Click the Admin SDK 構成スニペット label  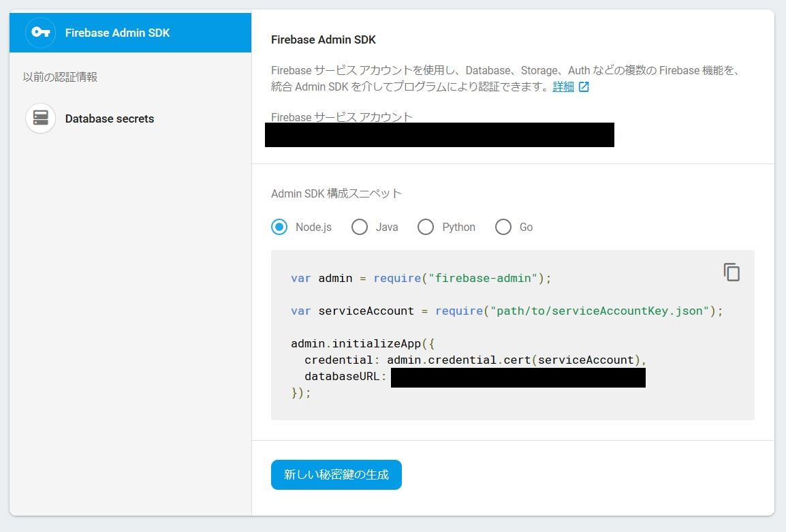point(336,193)
